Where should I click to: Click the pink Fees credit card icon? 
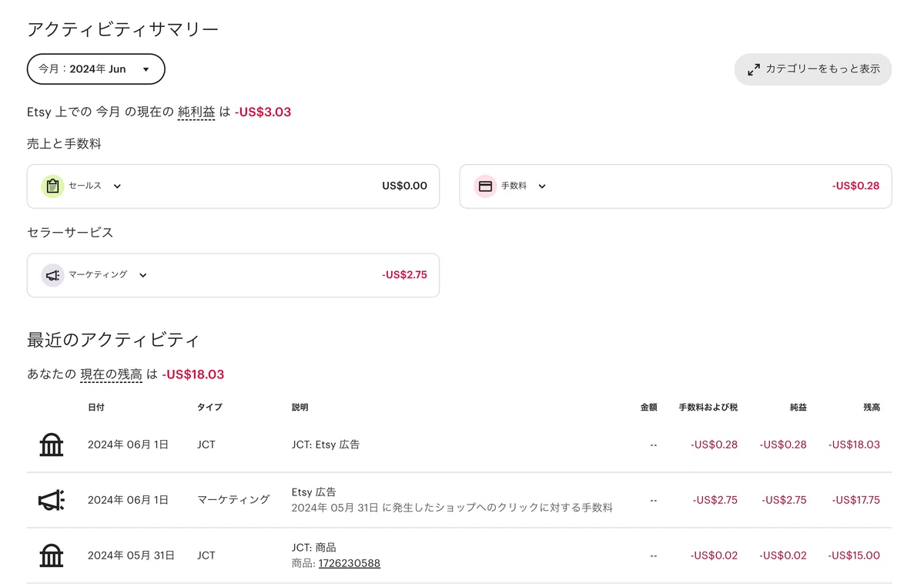(x=485, y=186)
